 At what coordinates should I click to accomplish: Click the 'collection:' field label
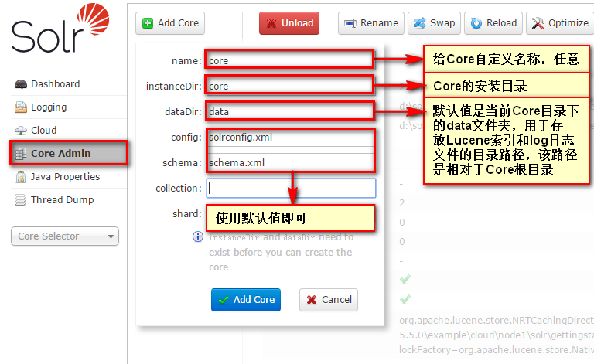pos(179,188)
